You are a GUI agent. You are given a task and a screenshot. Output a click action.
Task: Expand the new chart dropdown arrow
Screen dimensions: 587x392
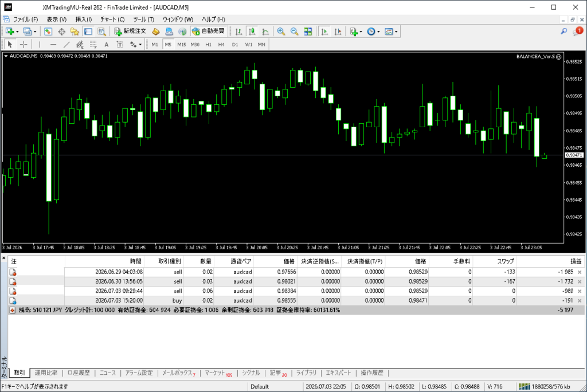click(17, 32)
